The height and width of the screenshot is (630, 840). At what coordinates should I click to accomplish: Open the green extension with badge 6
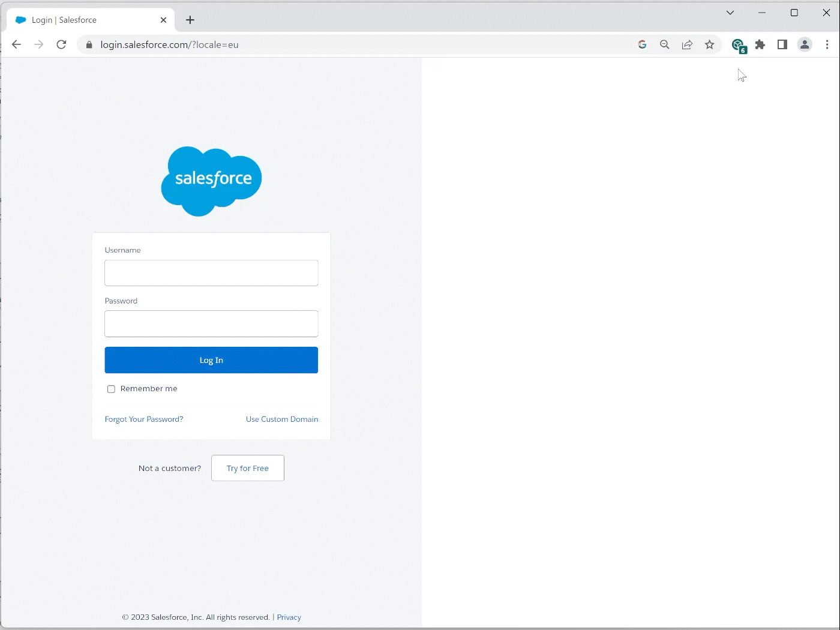[739, 45]
